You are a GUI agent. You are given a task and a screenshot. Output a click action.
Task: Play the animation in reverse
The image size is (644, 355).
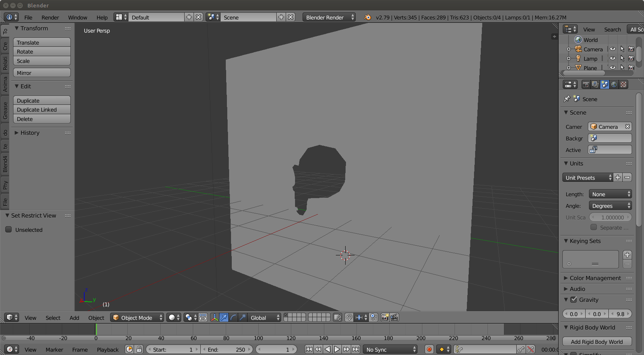tap(328, 349)
